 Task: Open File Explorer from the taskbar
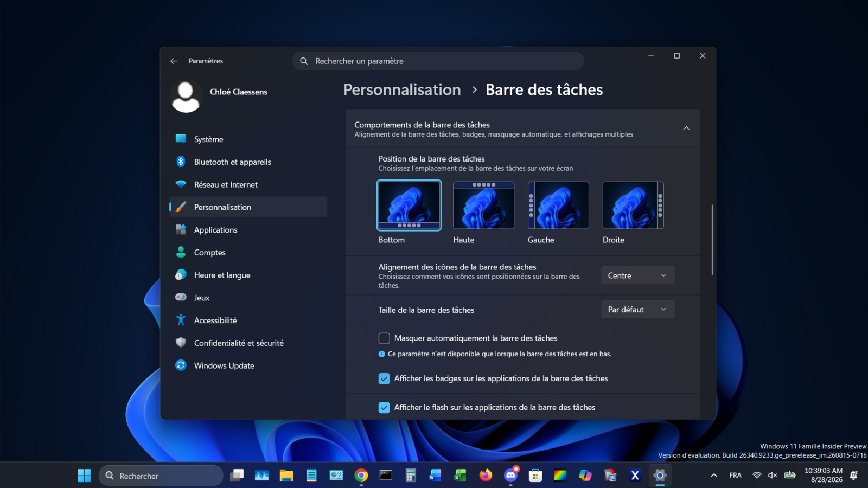click(x=286, y=476)
